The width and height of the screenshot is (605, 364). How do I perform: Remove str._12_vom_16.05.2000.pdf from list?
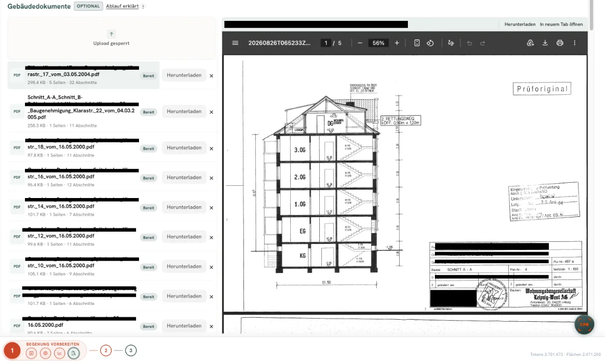(211, 237)
